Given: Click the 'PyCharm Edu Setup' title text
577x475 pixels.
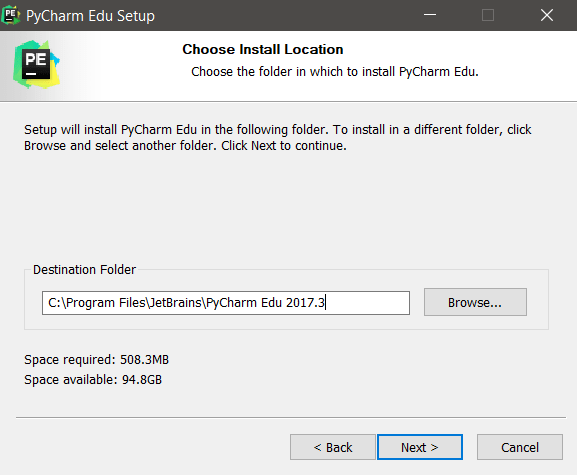Looking at the screenshot, I should point(90,16).
